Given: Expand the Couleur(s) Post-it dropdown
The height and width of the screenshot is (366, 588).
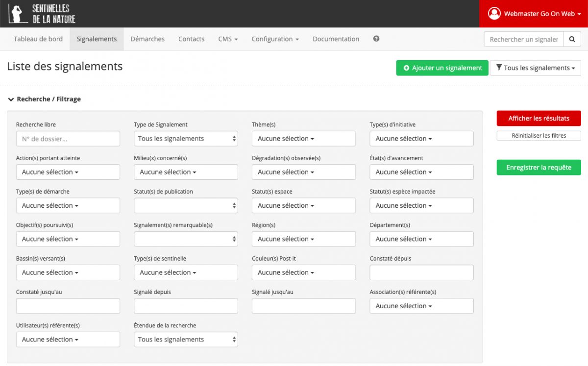Looking at the screenshot, I should pos(303,272).
